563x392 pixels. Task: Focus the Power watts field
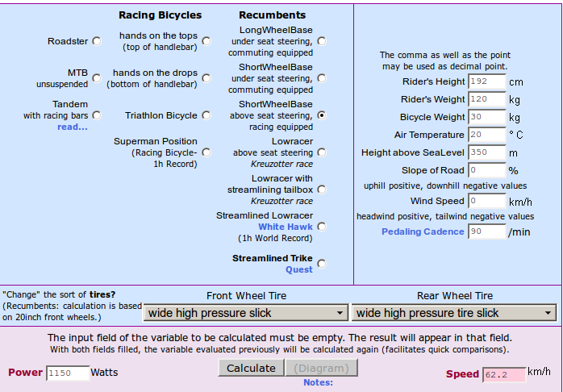click(68, 373)
